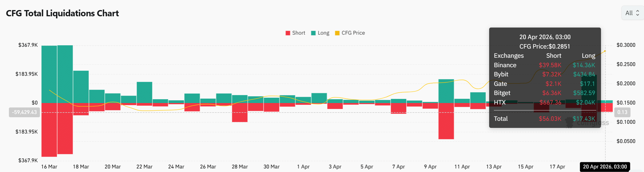
Task: Click the green Long legend swatch
Action: [x=313, y=33]
